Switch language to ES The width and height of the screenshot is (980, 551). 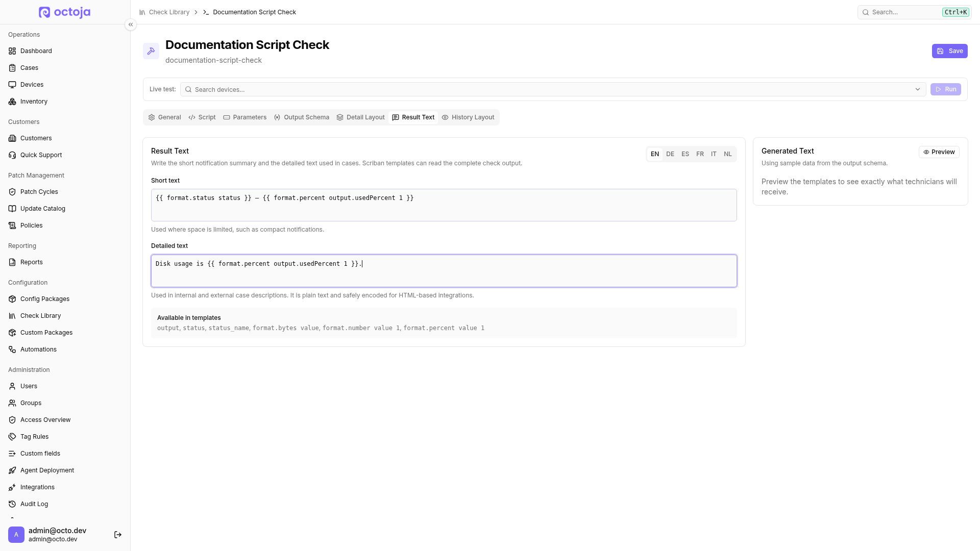click(x=685, y=154)
